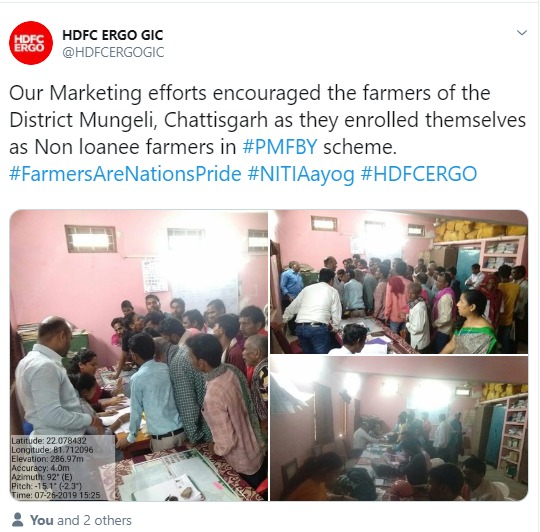Viewport: 540px width, 532px height.
Task: Click 'District Mungeli, Chattisgarh' text line
Action: coord(138,120)
